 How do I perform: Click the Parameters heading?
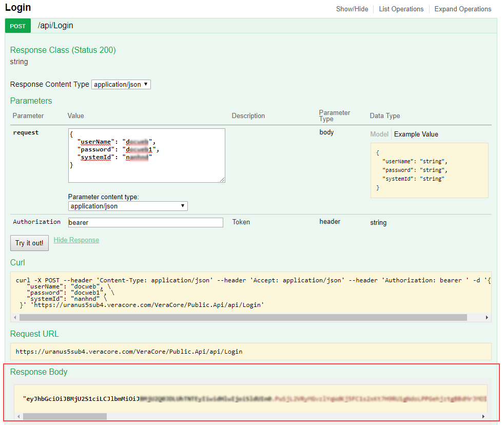point(31,101)
